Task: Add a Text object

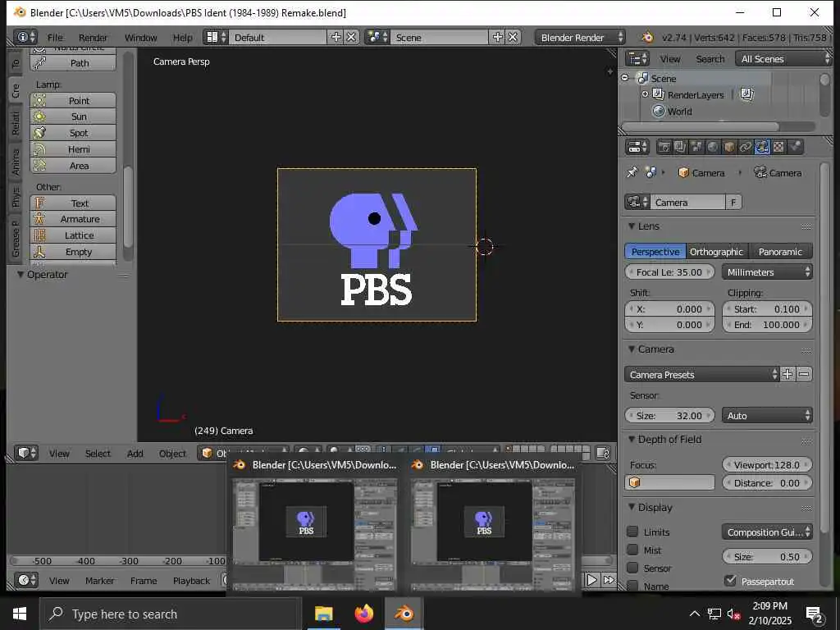Action: click(73, 203)
